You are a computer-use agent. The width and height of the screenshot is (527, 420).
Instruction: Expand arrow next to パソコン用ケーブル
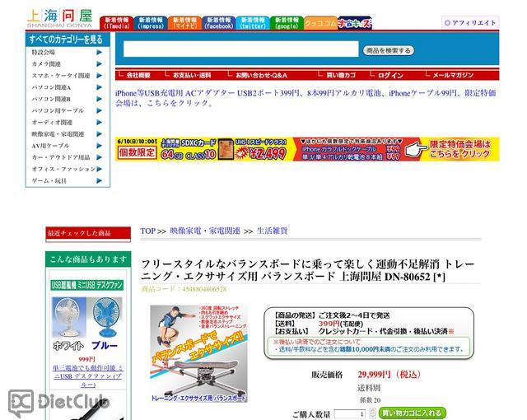[99, 110]
